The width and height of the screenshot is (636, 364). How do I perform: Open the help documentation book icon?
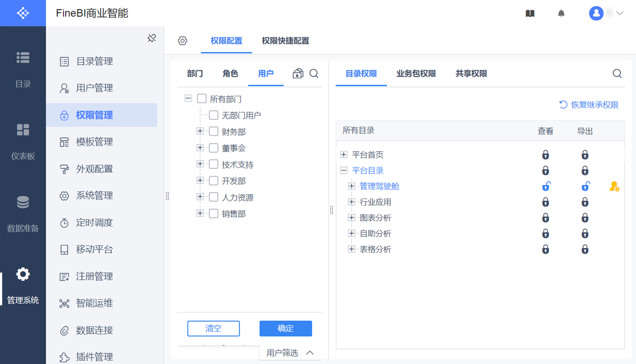pyautogui.click(x=530, y=13)
